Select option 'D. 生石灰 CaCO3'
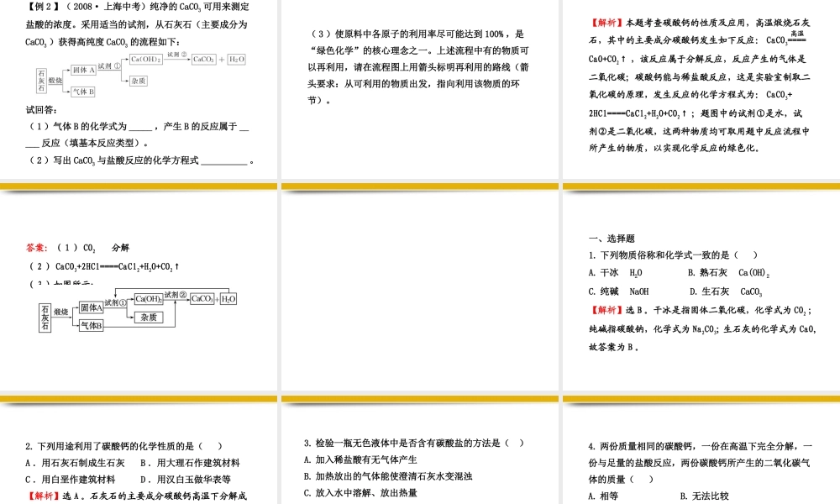840x504 pixels. 726,291
